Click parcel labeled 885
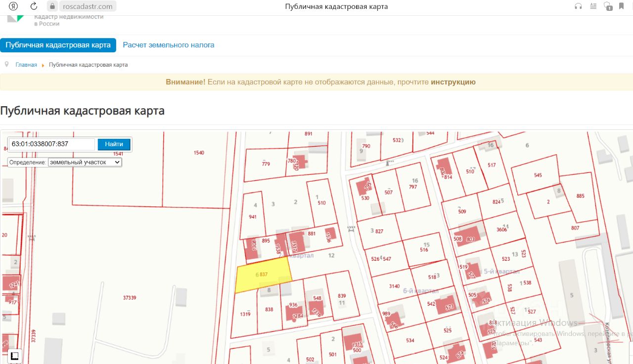 pos(580,196)
